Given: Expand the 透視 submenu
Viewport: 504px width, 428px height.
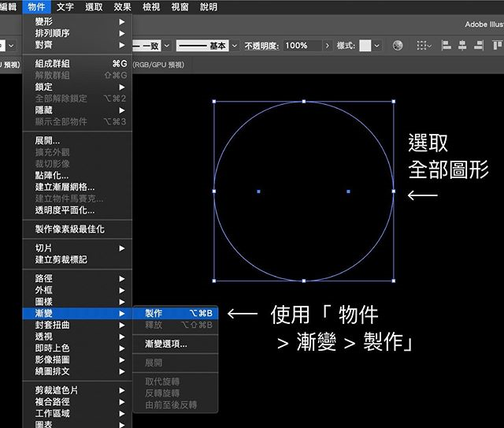Looking at the screenshot, I should point(77,337).
